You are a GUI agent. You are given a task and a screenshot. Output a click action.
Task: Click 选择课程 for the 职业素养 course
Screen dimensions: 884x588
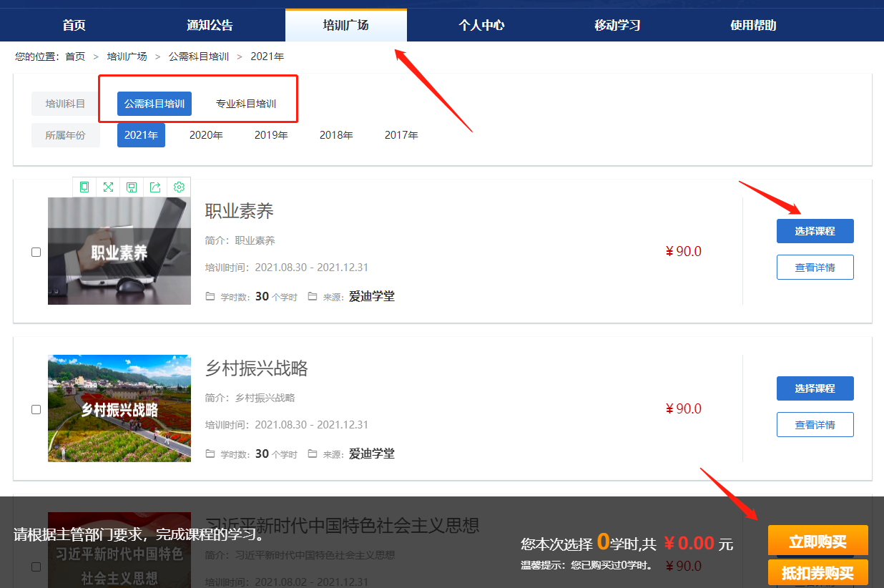coord(815,231)
